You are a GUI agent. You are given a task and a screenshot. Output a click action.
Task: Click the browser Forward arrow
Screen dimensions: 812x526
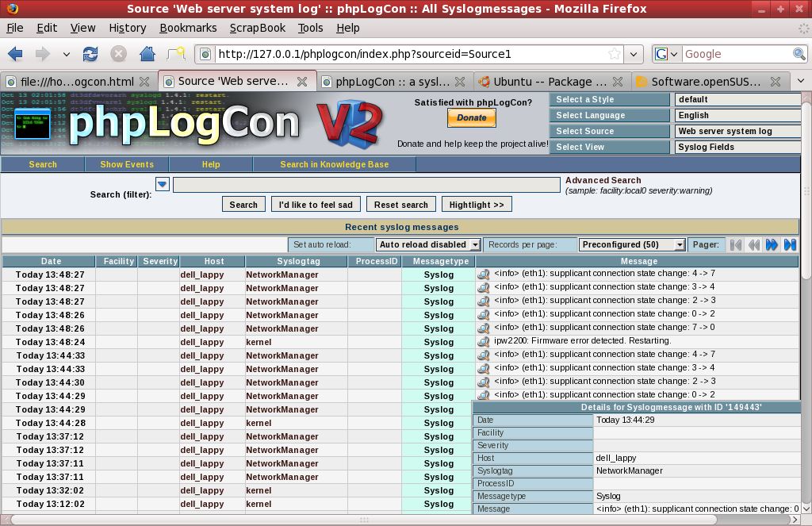click(x=43, y=53)
